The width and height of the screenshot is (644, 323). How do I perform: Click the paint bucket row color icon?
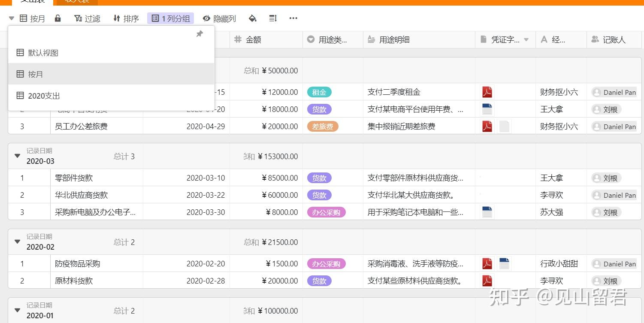click(253, 18)
